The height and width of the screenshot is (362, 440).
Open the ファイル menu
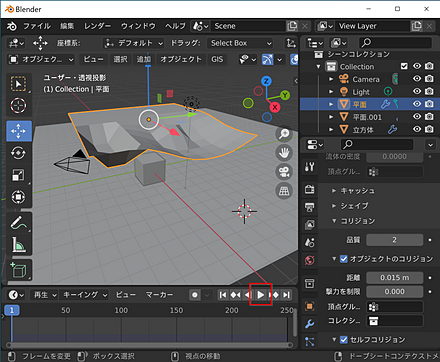click(37, 26)
